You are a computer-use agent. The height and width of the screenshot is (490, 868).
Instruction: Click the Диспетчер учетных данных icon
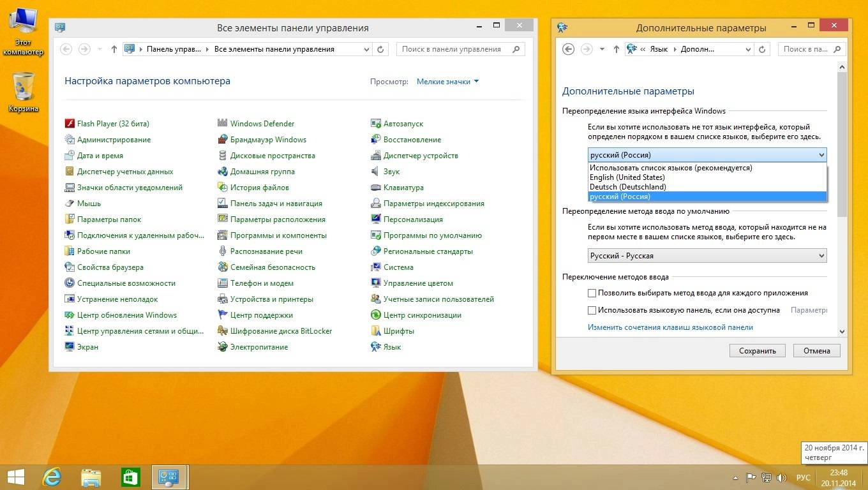pyautogui.click(x=70, y=172)
